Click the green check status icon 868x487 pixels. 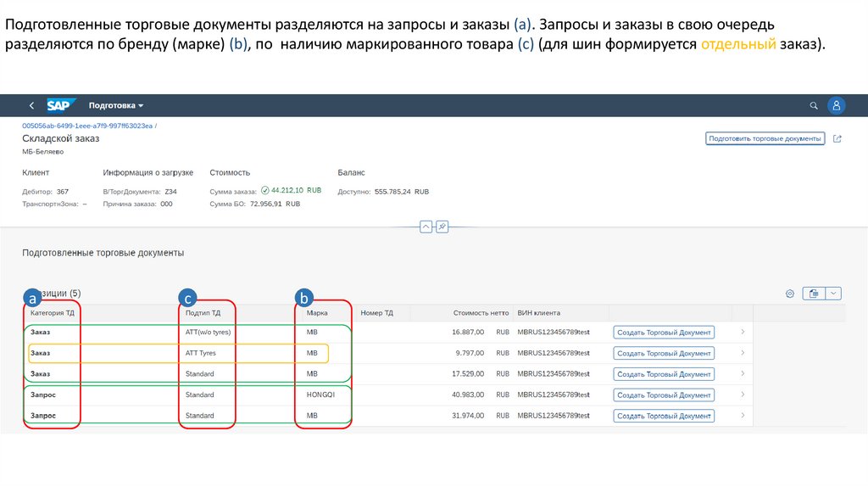264,190
